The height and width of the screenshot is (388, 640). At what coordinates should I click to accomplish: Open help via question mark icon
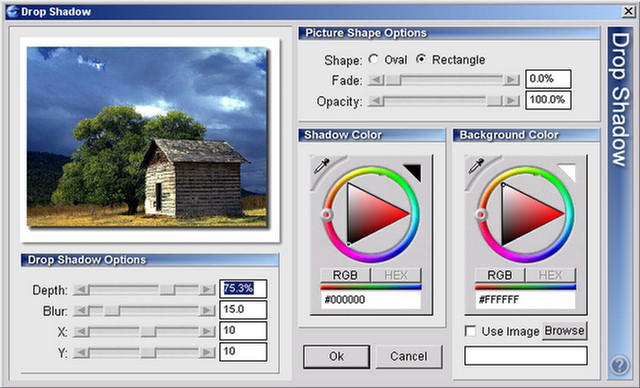620,364
